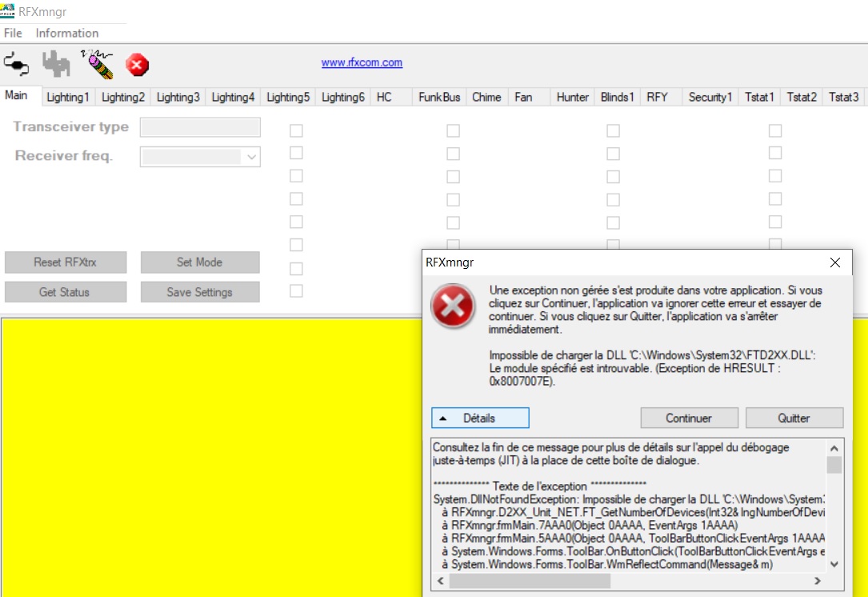Click the Reset RFXtrx button

[66, 262]
